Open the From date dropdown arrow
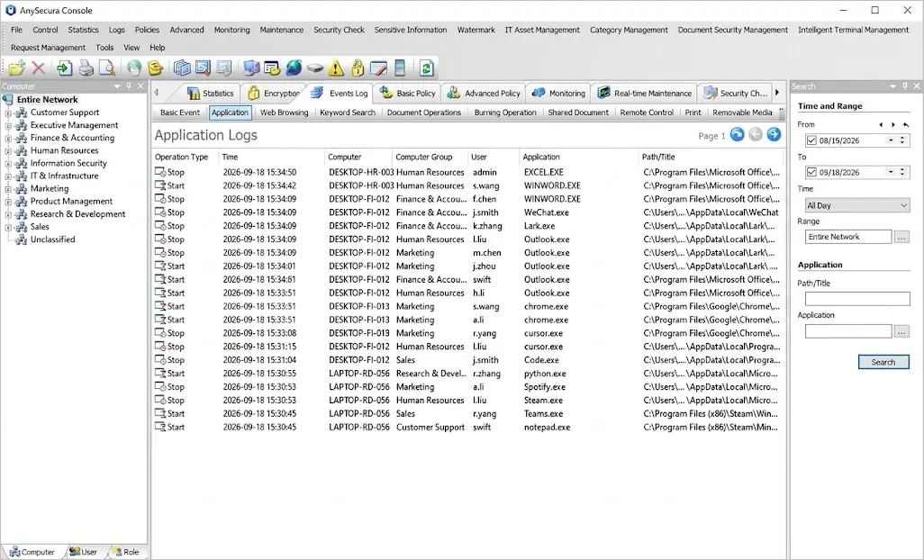The width and height of the screenshot is (924, 560). coord(891,140)
